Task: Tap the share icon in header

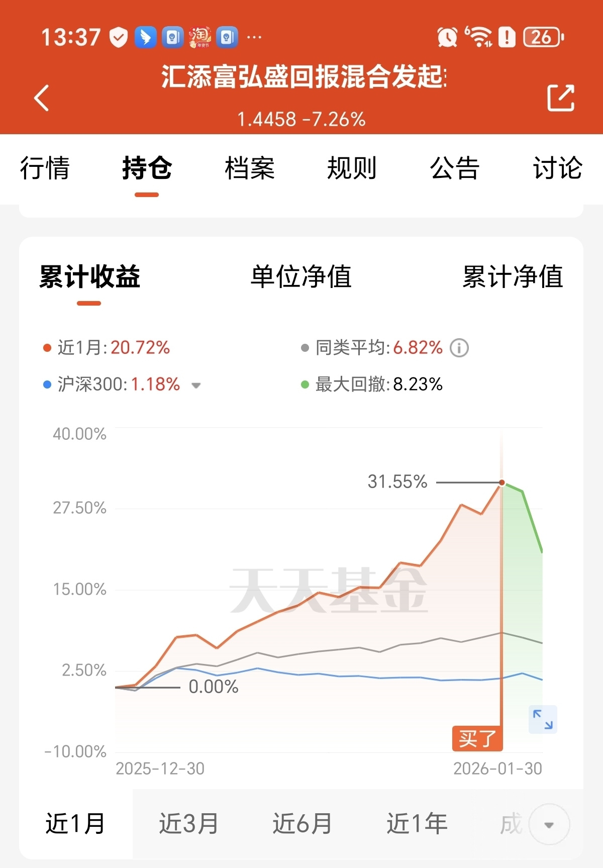Action: click(560, 98)
